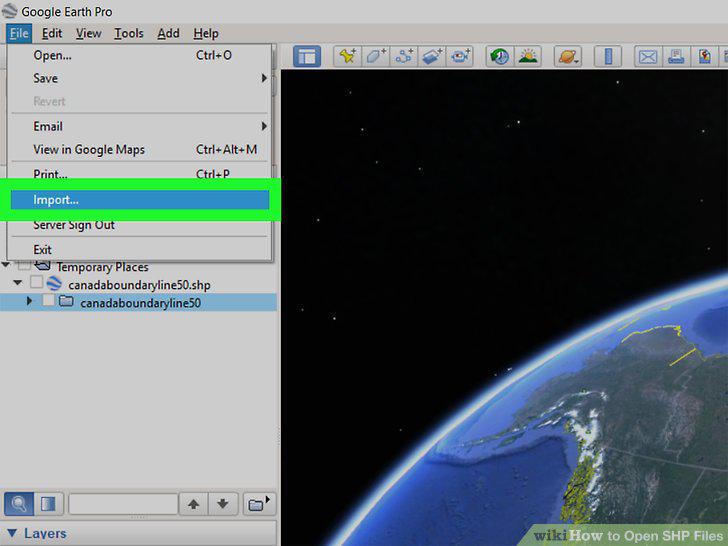Toggle the canadaboundaryline50 folder checkbox
Image resolution: width=728 pixels, height=546 pixels.
(x=49, y=300)
